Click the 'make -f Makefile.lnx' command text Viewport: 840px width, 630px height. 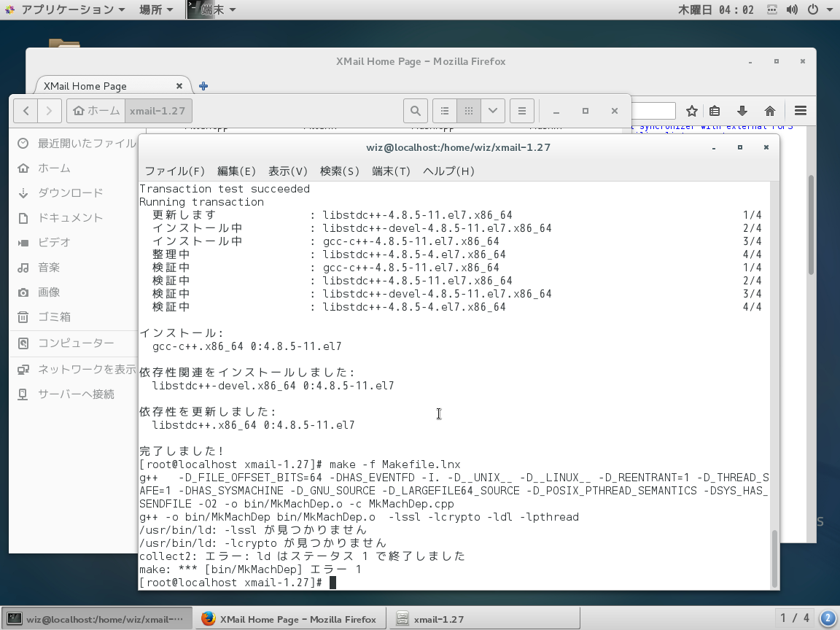394,464
